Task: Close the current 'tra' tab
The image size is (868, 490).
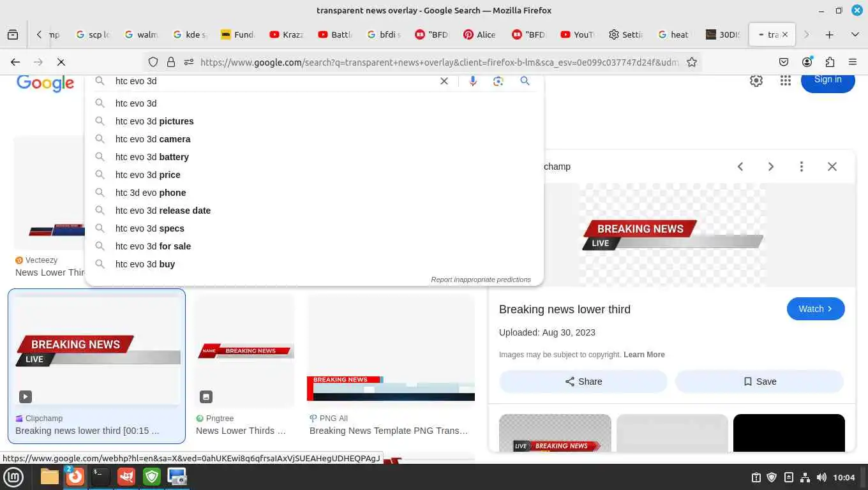Action: click(x=785, y=34)
